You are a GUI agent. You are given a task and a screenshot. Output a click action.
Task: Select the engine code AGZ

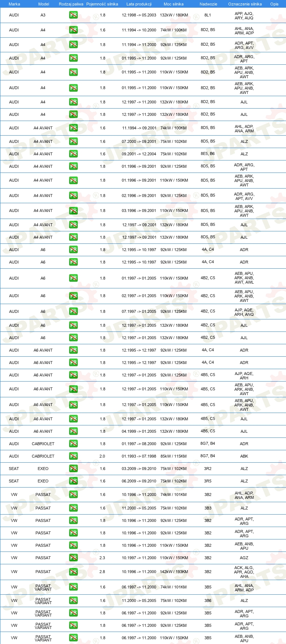click(244, 558)
